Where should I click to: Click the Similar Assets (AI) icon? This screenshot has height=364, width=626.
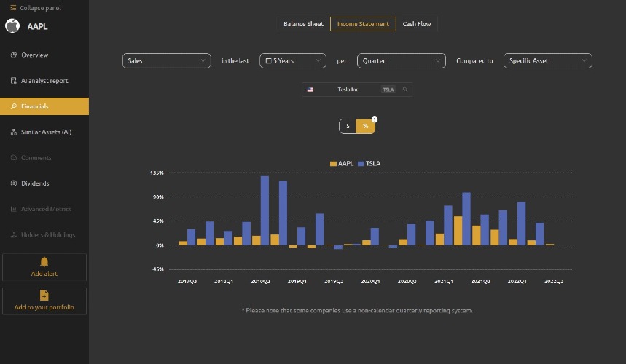click(x=14, y=132)
